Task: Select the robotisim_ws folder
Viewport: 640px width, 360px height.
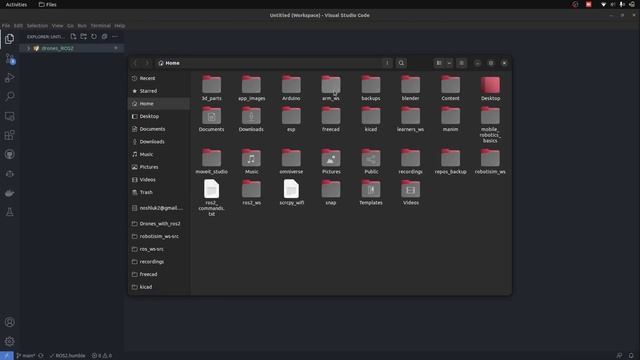Action: click(x=490, y=161)
